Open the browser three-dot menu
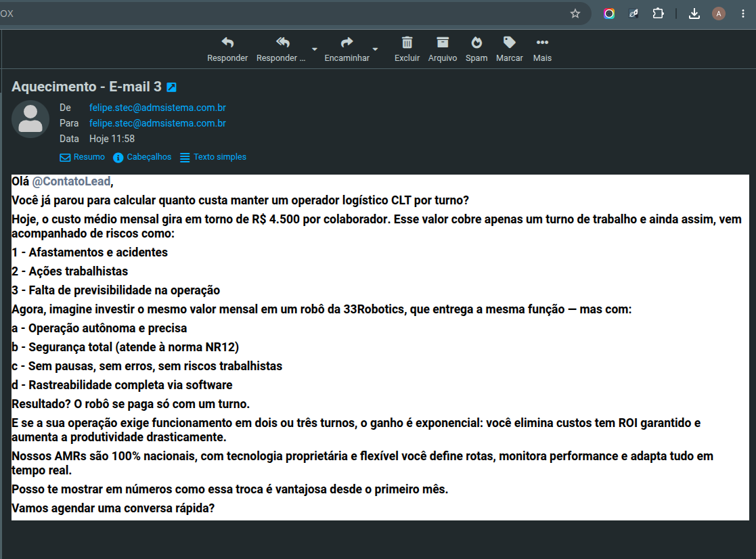 [x=743, y=14]
